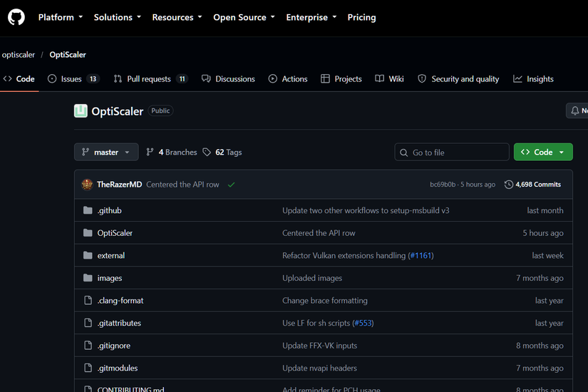Viewport: 588px width, 392px height.
Task: Open the master branch selector
Action: pyautogui.click(x=106, y=152)
